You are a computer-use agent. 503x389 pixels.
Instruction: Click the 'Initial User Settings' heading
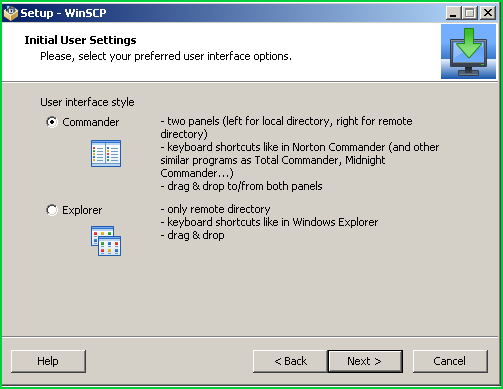[80, 40]
